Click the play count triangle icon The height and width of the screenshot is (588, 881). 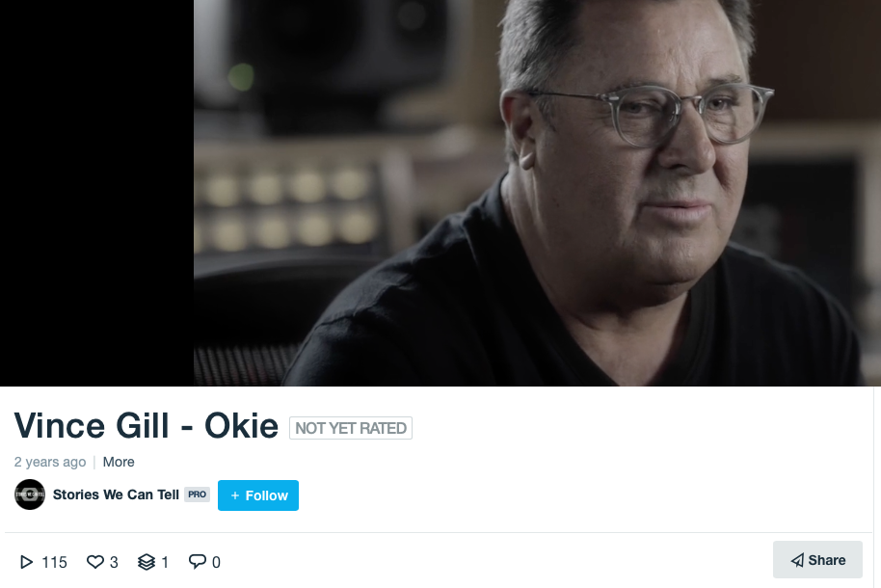pos(26,562)
